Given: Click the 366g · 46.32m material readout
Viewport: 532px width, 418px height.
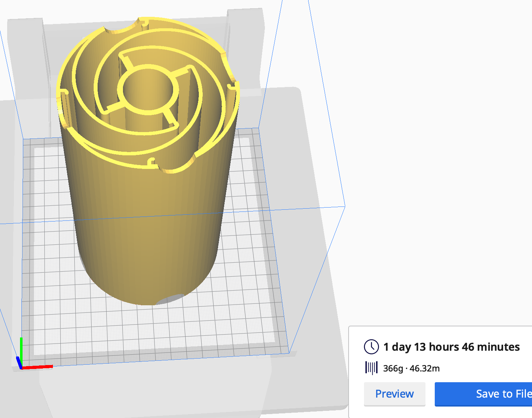Looking at the screenshot, I should pyautogui.click(x=411, y=368).
